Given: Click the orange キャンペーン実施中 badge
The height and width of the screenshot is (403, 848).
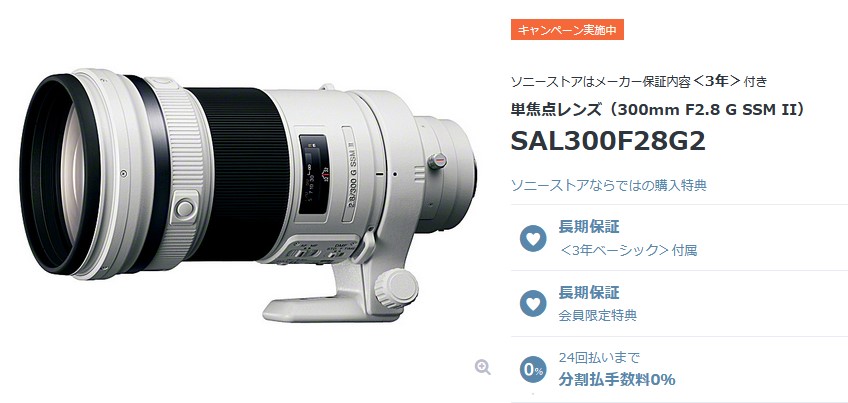Looking at the screenshot, I should point(567,30).
